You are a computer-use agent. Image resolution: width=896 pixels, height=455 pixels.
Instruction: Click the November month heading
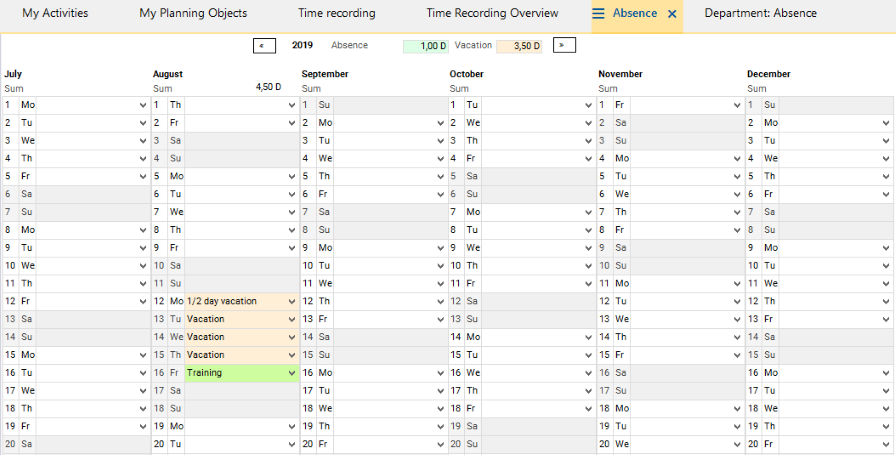[x=621, y=74]
